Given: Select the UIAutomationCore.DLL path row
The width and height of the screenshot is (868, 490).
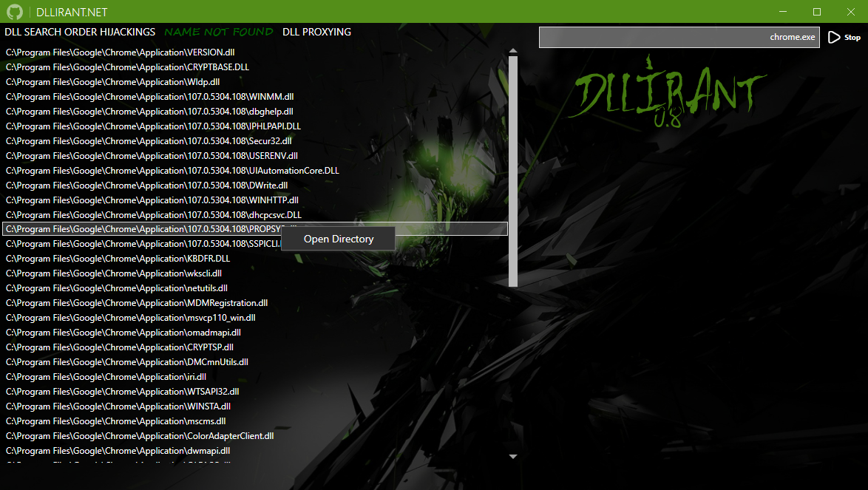Looking at the screenshot, I should click(x=255, y=170).
